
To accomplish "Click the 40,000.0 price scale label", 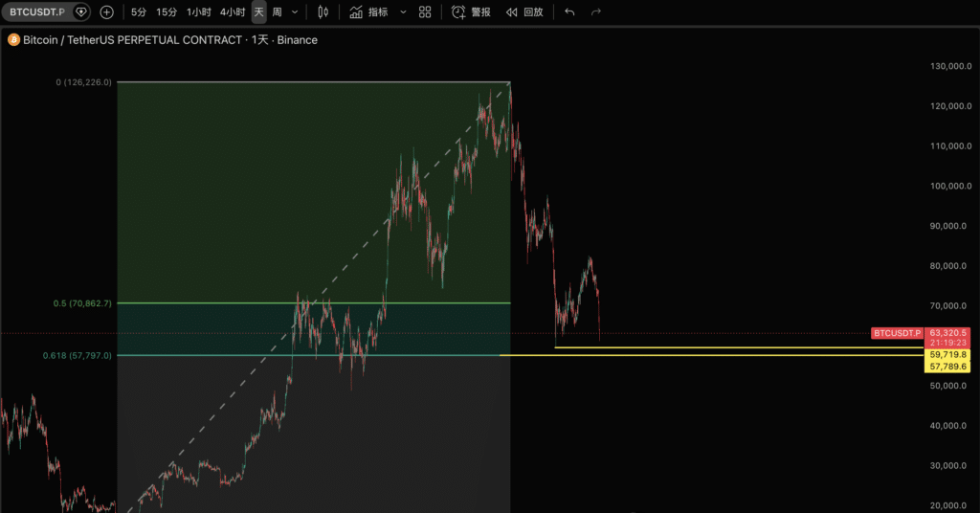I will (x=950, y=426).
